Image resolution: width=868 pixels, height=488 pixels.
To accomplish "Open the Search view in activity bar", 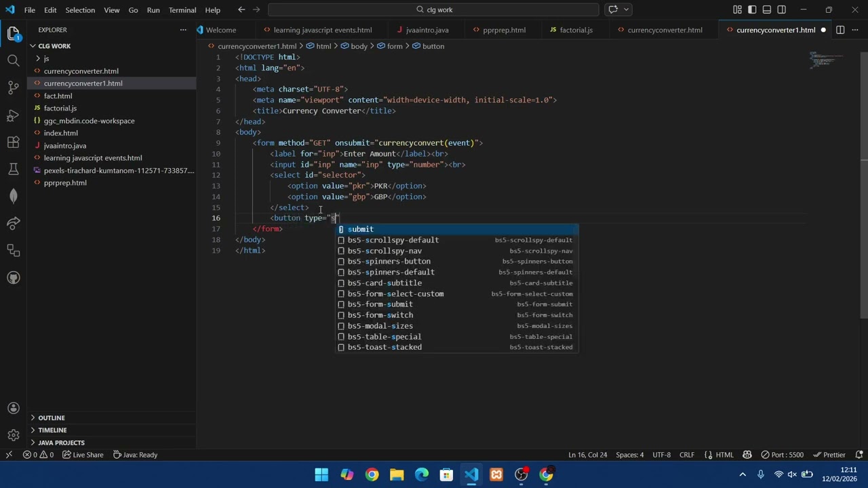I will coord(13,60).
